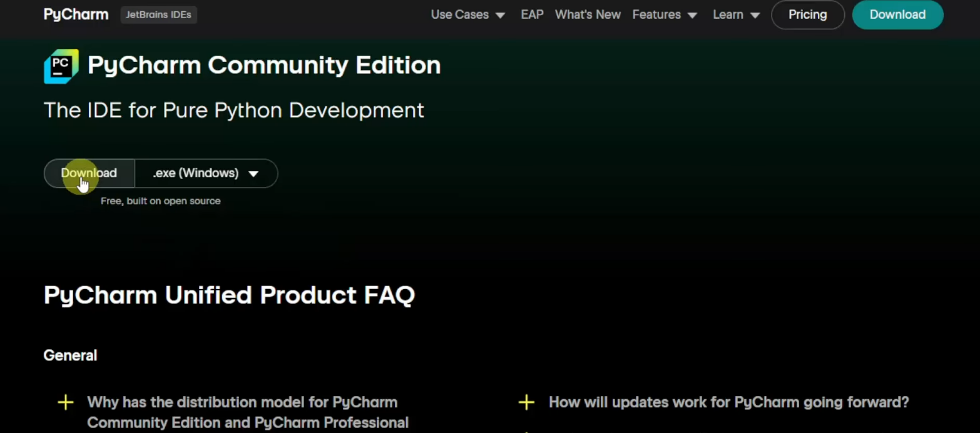Click the PC PyCharm Community Edition icon

point(60,65)
